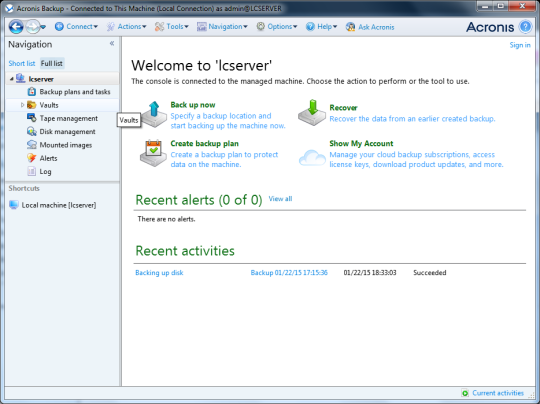The image size is (540, 404).
Task: Click the Vaults folder icon
Action: pos(32,105)
